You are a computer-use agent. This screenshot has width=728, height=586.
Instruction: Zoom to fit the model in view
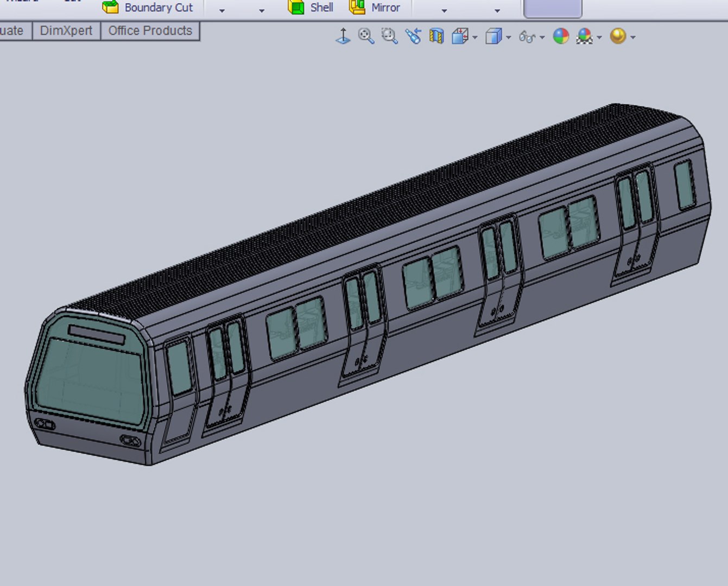(x=366, y=36)
